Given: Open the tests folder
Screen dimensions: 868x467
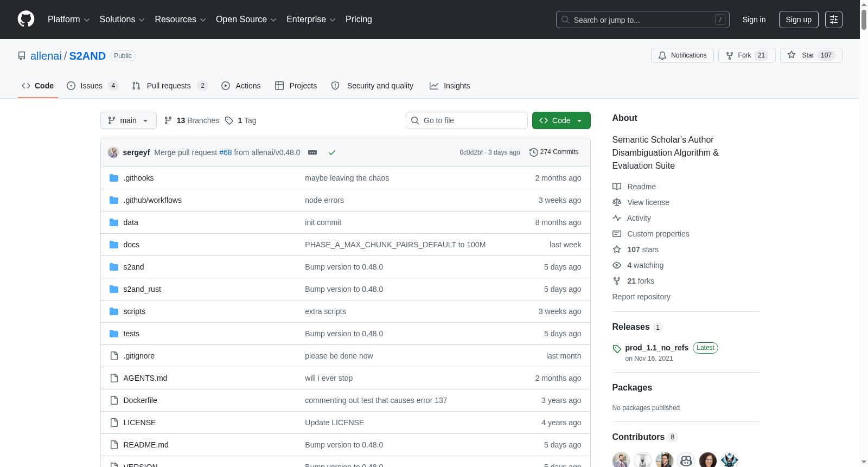Looking at the screenshot, I should 131,334.
